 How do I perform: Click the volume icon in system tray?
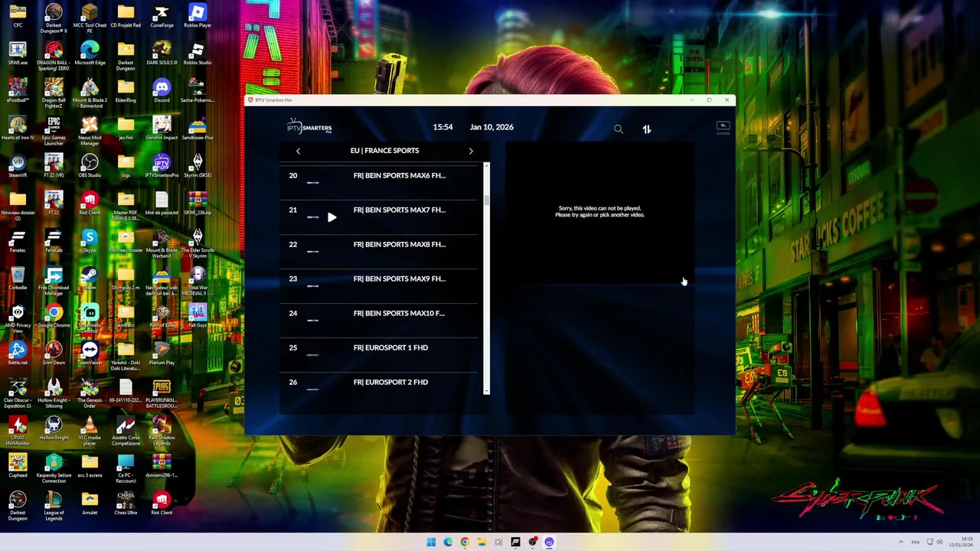pyautogui.click(x=939, y=542)
